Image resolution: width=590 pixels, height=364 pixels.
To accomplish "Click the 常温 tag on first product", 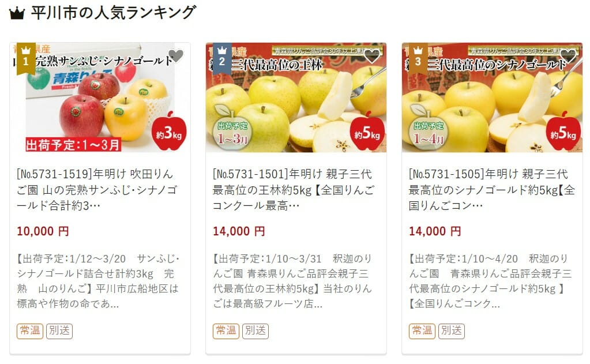I will [x=30, y=331].
